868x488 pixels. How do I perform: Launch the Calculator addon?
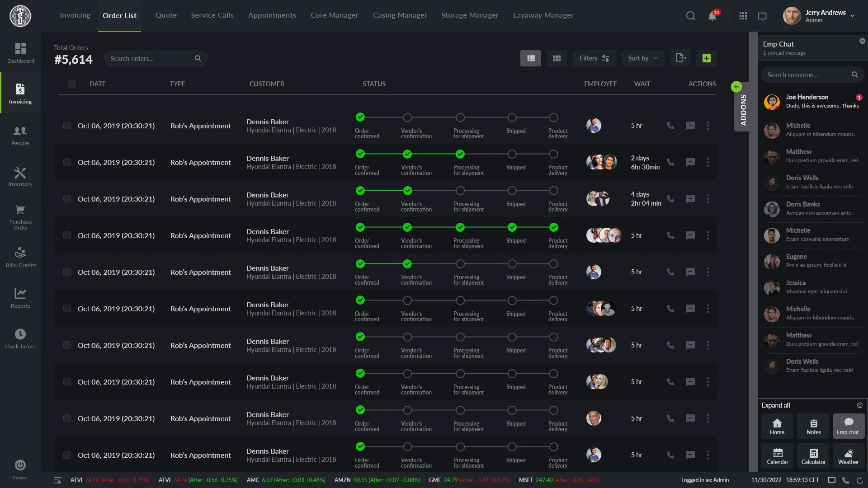813,455
